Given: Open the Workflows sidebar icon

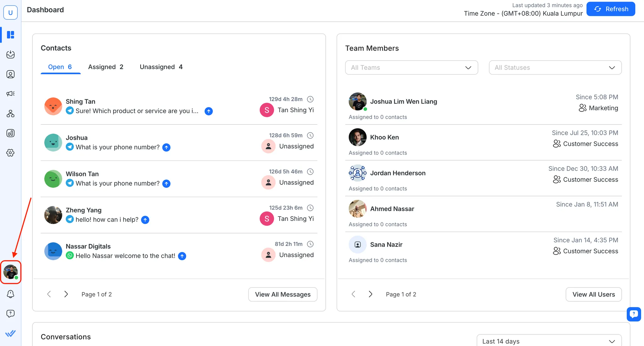Looking at the screenshot, I should (10, 113).
